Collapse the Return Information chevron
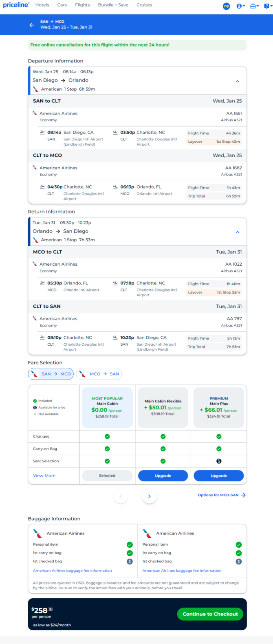Image resolution: width=273 pixels, height=644 pixels. 238,232
